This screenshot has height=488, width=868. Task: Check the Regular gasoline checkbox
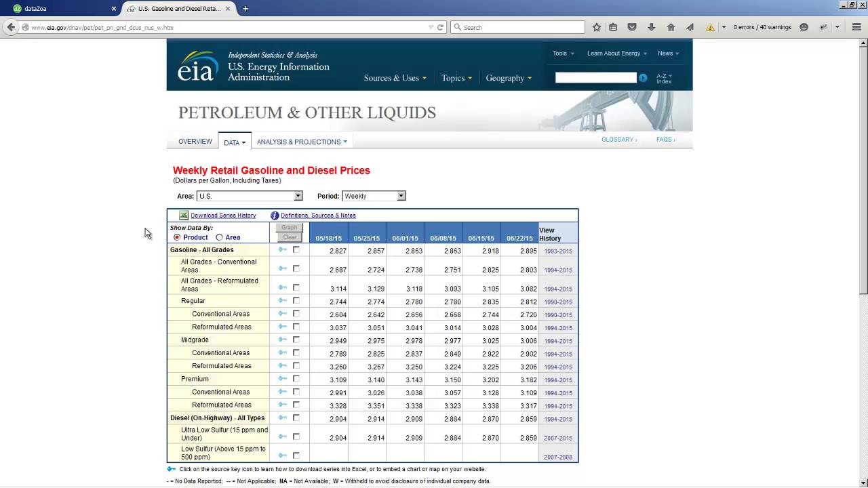296,300
